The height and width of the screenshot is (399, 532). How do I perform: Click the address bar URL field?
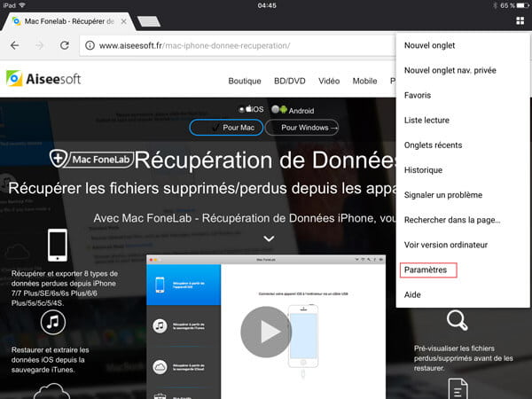tap(238, 45)
